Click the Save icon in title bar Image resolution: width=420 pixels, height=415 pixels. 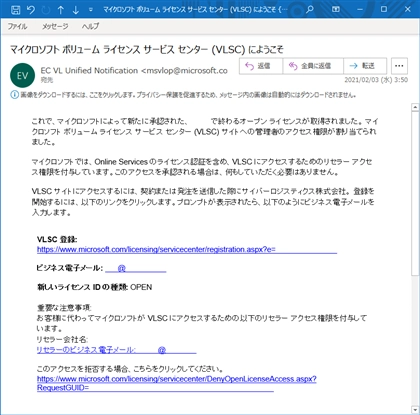pyautogui.click(x=15, y=10)
